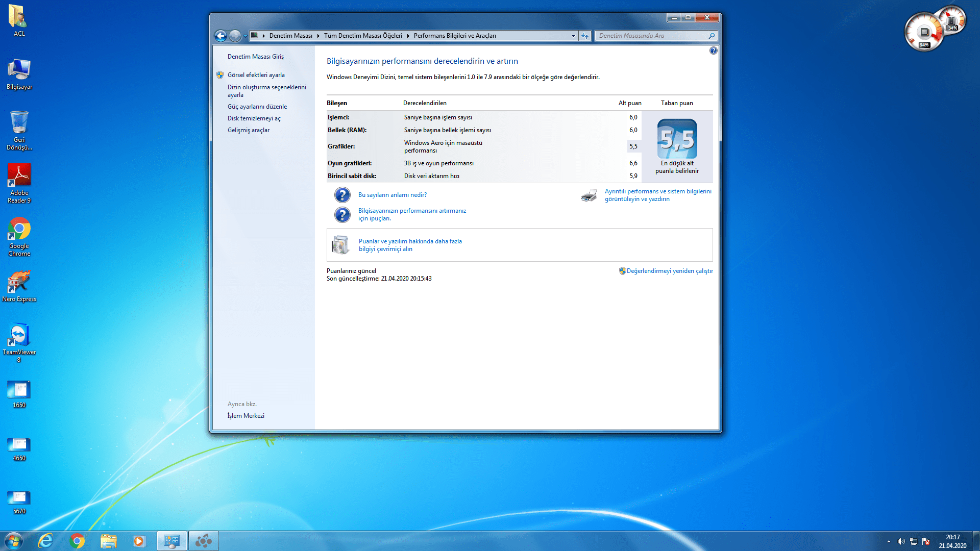Click the blue Back navigation arrow

coord(220,36)
